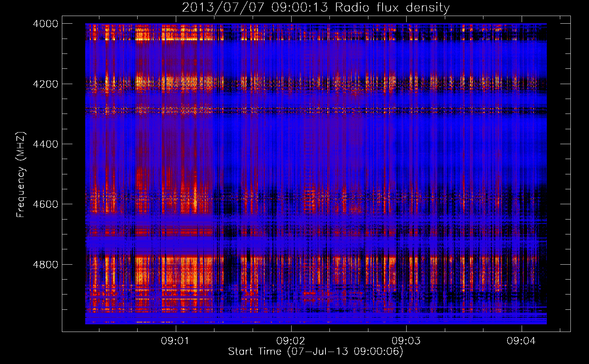Click the 4200 frequency axis label
The height and width of the screenshot is (364, 589).
46,84
